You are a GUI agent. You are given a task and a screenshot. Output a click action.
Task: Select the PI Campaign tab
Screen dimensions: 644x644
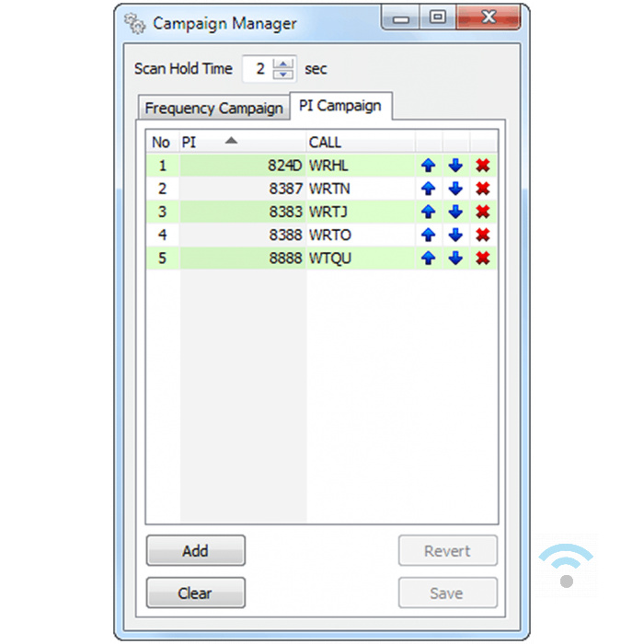pyautogui.click(x=339, y=106)
